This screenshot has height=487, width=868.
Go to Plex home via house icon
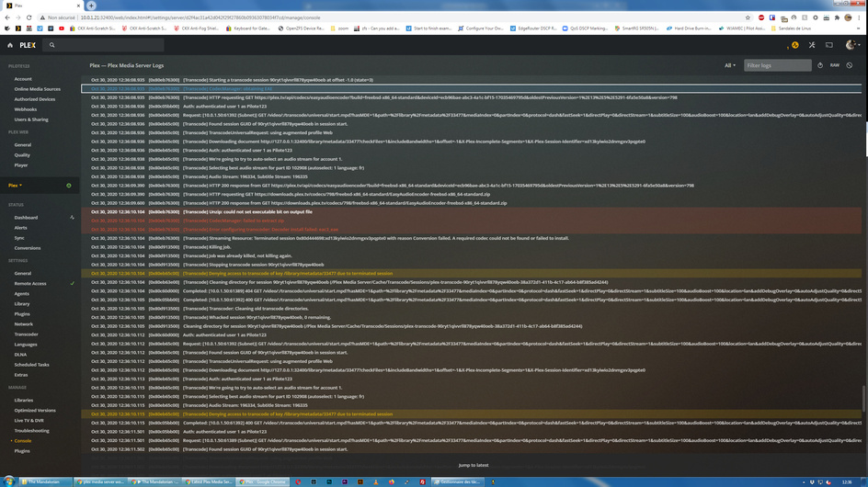tap(10, 45)
